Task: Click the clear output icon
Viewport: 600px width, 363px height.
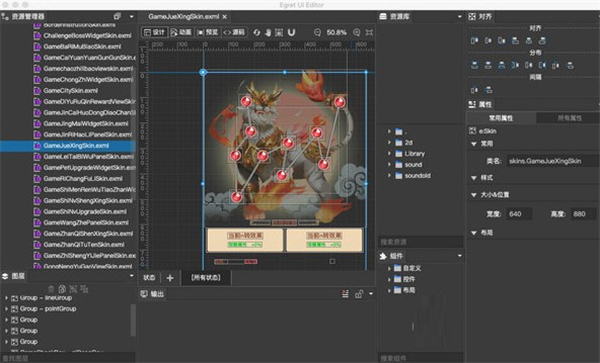Action: pos(345,294)
